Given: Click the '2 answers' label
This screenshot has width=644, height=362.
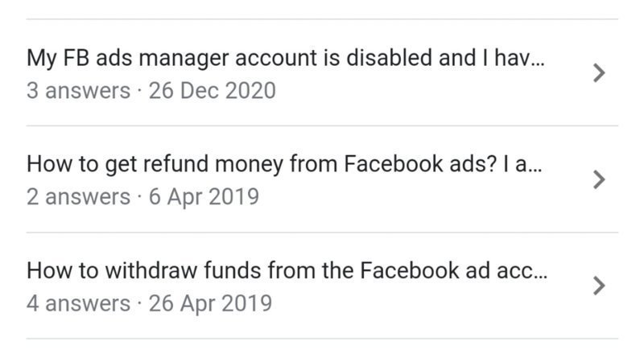Looking at the screenshot, I should tap(78, 197).
